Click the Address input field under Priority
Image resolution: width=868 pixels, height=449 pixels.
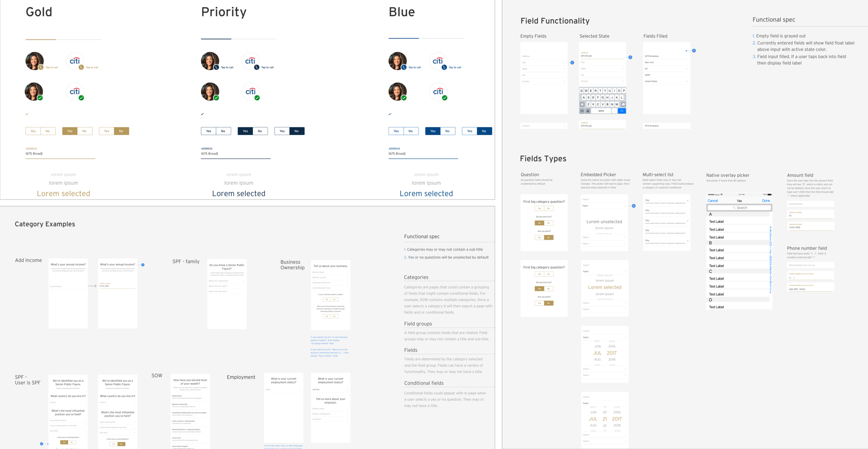coord(235,153)
